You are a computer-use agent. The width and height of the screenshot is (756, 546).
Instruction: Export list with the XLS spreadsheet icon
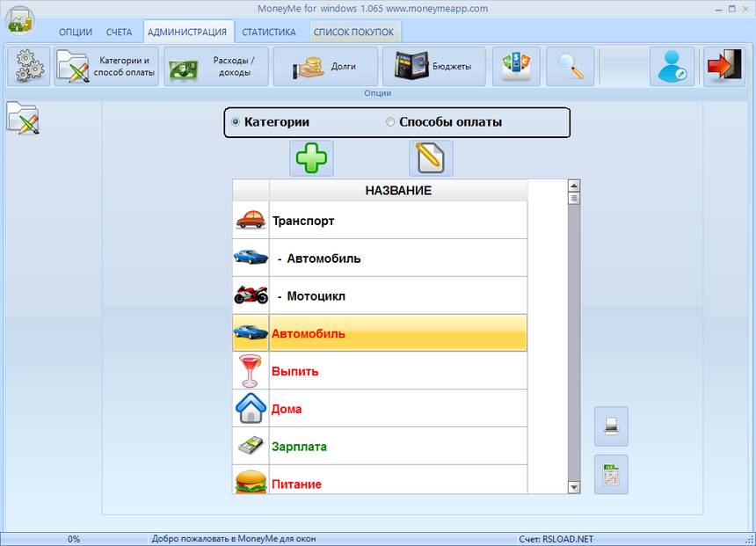[611, 474]
